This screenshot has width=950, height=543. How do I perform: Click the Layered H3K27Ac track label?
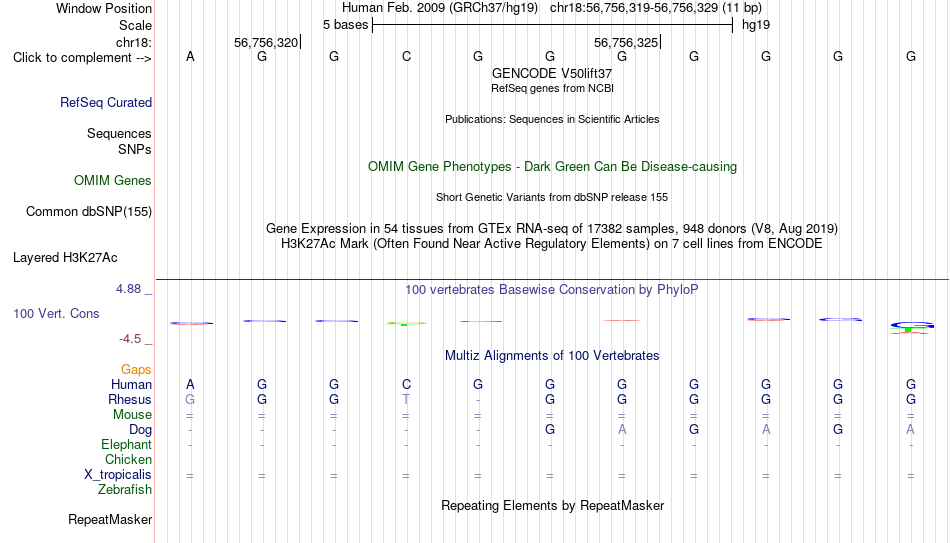pyautogui.click(x=65, y=258)
